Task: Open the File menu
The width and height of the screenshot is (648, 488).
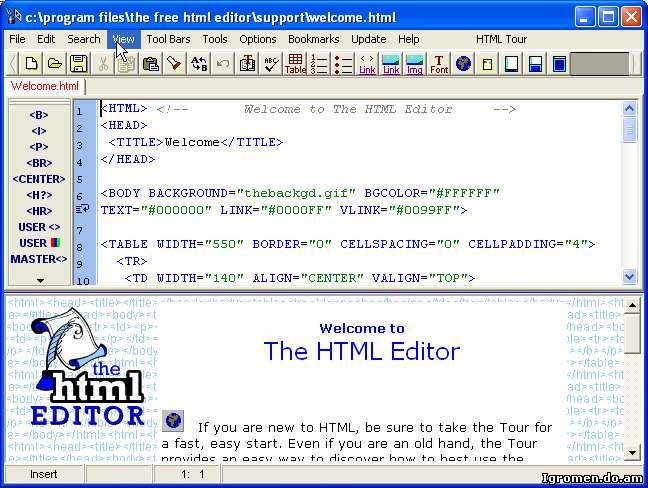Action: click(x=17, y=39)
